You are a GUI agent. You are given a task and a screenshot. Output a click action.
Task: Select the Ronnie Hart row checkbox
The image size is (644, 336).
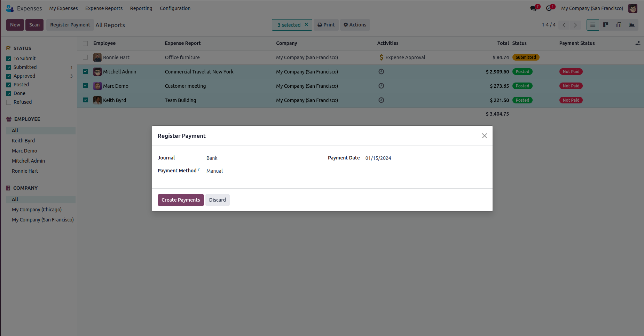click(x=85, y=57)
